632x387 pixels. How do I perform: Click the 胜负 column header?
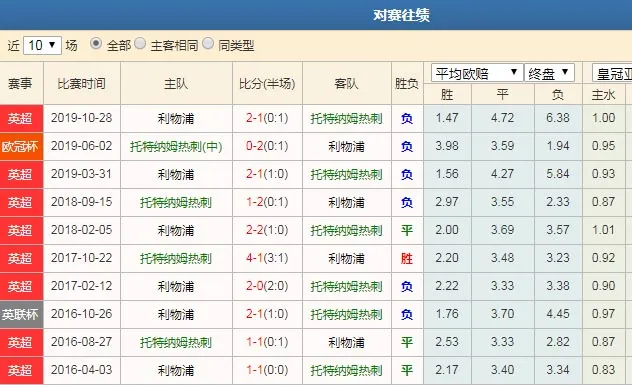(x=407, y=83)
